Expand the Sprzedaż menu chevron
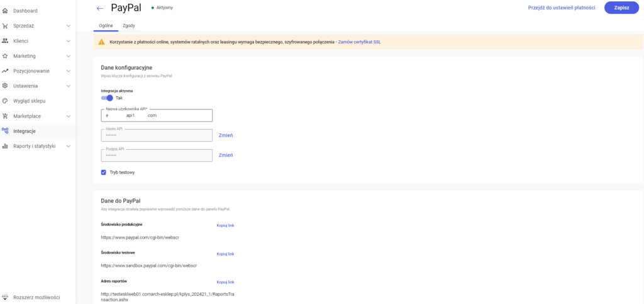This screenshot has height=304, width=644. pyautogui.click(x=69, y=26)
